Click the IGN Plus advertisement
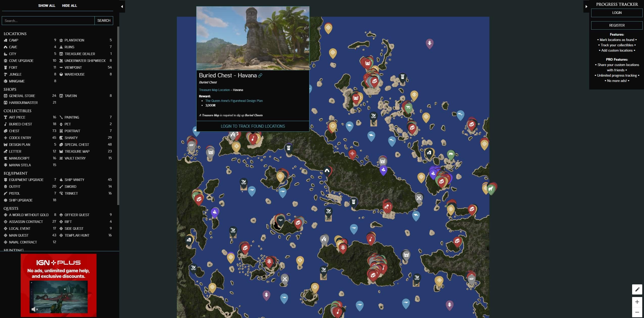Image resolution: width=644 pixels, height=318 pixels. tap(59, 285)
